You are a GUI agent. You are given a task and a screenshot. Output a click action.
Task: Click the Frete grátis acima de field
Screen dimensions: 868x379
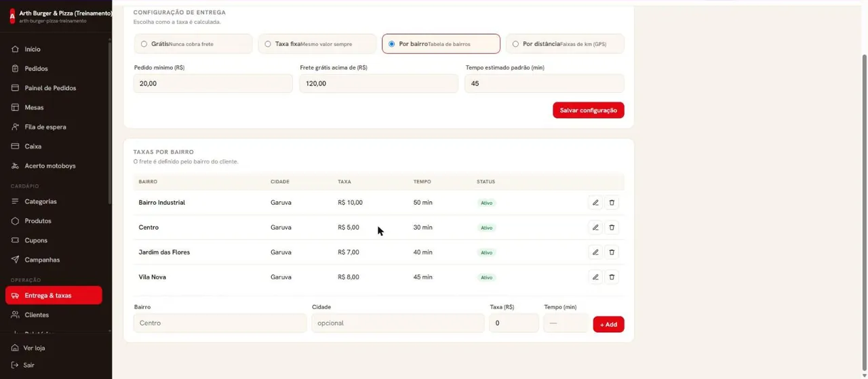click(379, 83)
